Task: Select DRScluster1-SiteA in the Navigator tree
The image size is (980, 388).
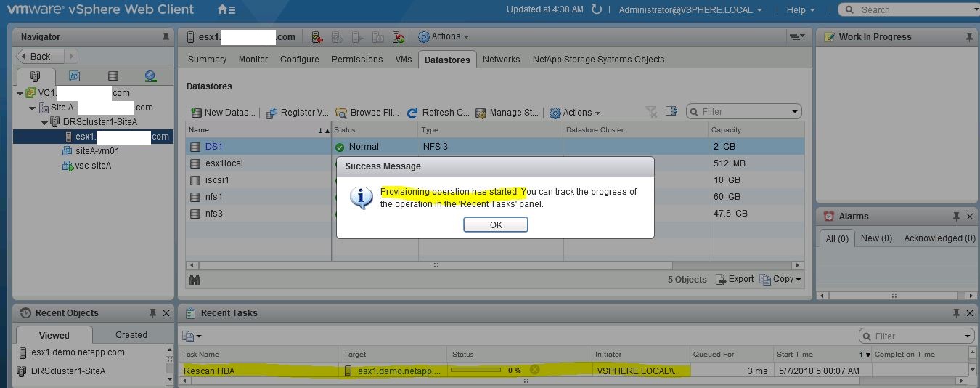Action: [x=99, y=122]
